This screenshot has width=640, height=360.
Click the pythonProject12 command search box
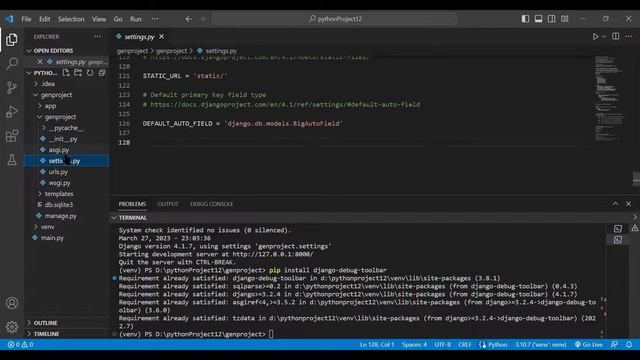point(335,19)
